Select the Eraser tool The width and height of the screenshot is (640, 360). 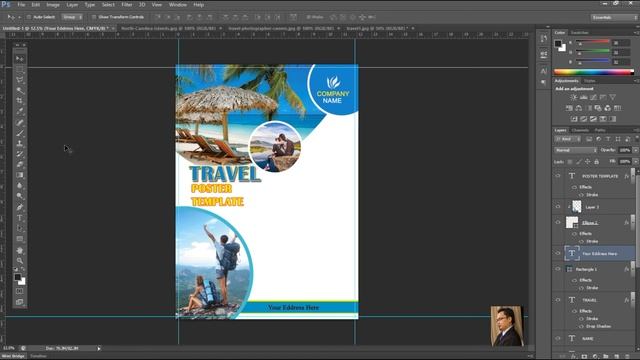[20, 164]
